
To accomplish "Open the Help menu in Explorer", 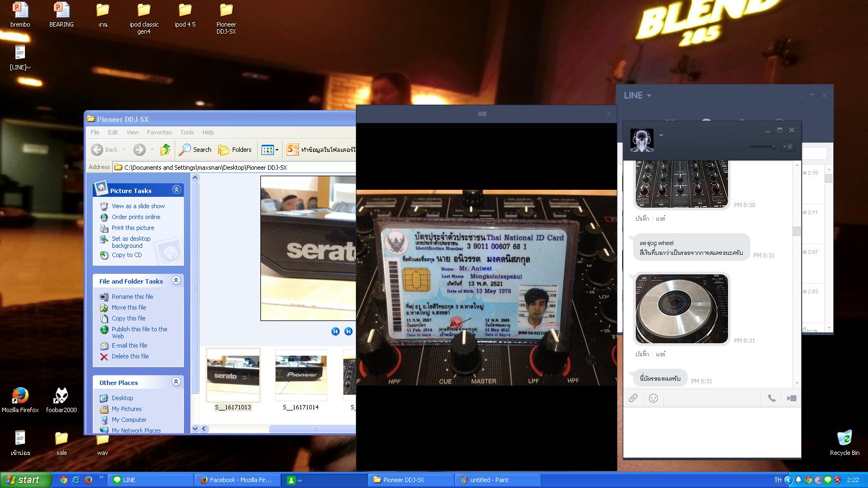I will point(208,132).
